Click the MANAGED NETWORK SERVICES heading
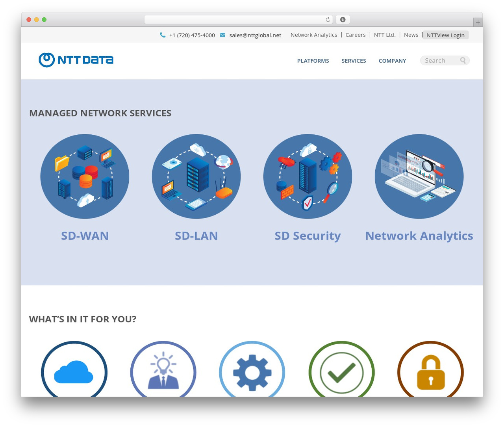This screenshot has width=504, height=427. 100,113
